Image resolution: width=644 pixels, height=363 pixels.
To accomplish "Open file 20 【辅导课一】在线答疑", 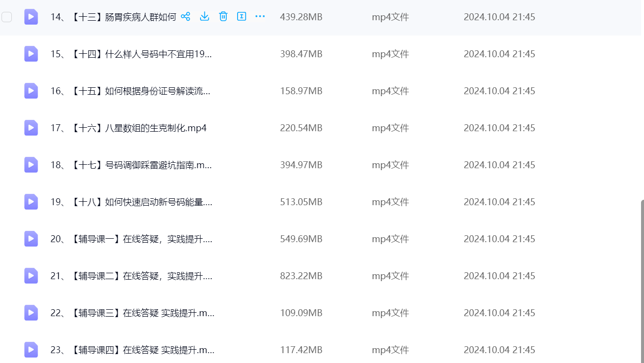I will tap(131, 239).
